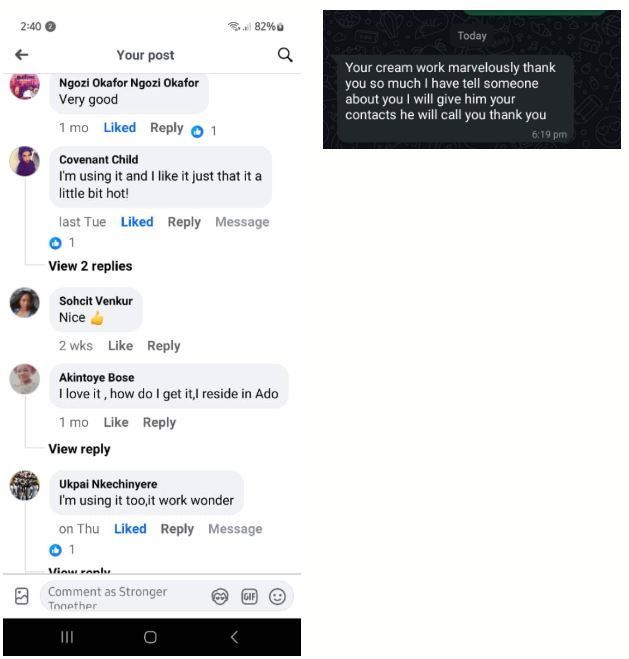Toggle Liked on Covenant Child's comment
Screen dimensions: 629x659
[x=137, y=221]
